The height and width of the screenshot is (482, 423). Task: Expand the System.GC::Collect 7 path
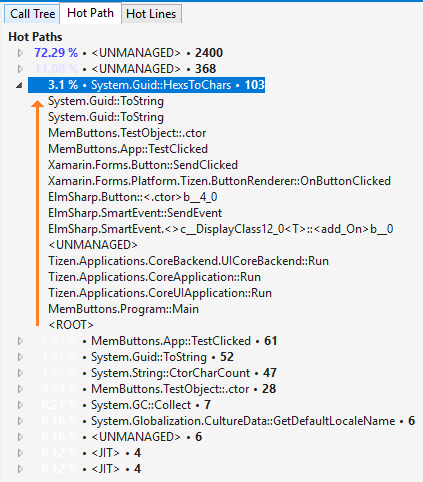pyautogui.click(x=20, y=405)
